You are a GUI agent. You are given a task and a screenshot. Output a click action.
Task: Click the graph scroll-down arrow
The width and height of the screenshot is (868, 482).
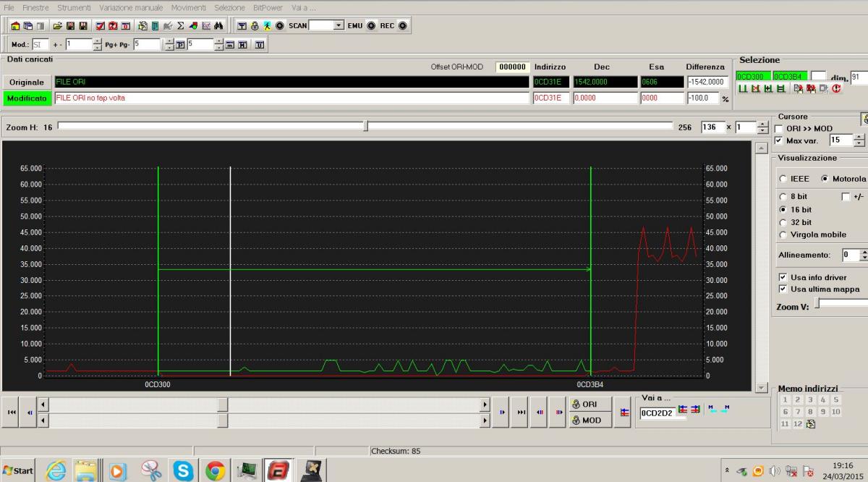click(x=760, y=386)
